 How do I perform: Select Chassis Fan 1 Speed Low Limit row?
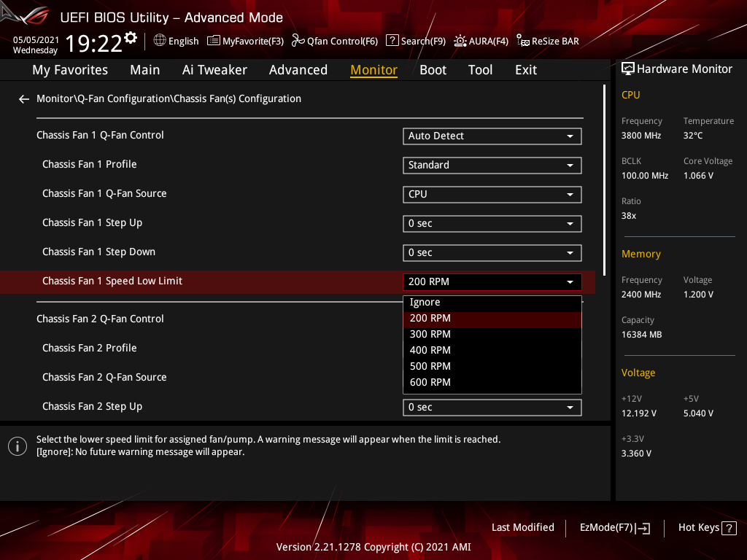pos(298,282)
